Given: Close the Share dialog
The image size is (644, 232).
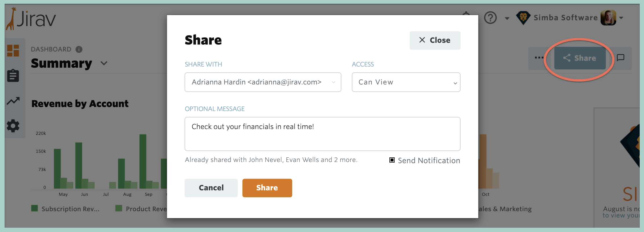Looking at the screenshot, I should (x=435, y=40).
